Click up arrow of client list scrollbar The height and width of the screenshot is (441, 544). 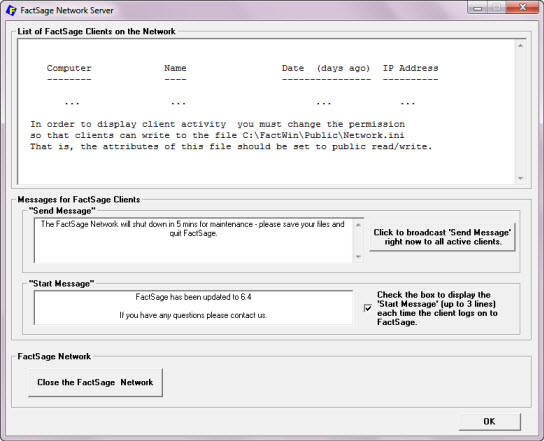tap(520, 46)
